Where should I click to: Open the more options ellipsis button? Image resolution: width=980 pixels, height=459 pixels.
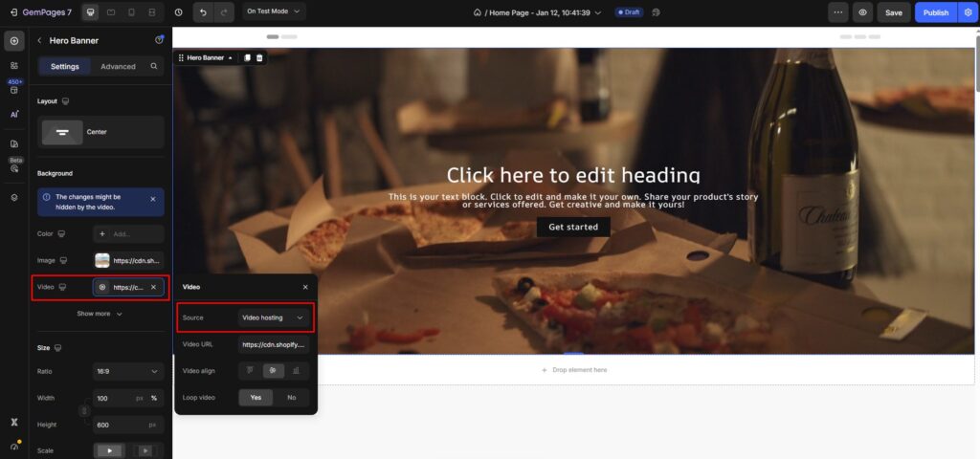pyautogui.click(x=838, y=12)
